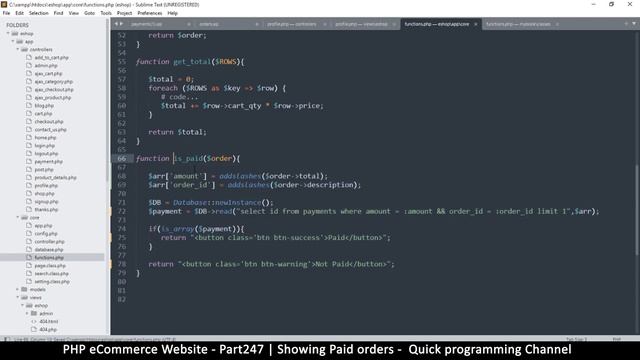The width and height of the screenshot is (640, 360).
Task: Expand the models folder arrow
Action: tap(18, 289)
